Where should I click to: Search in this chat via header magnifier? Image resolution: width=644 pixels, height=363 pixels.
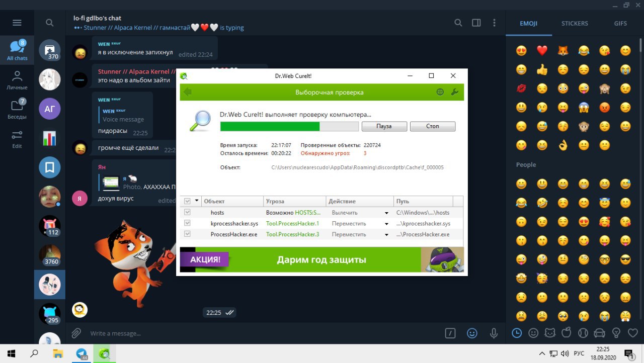click(458, 23)
